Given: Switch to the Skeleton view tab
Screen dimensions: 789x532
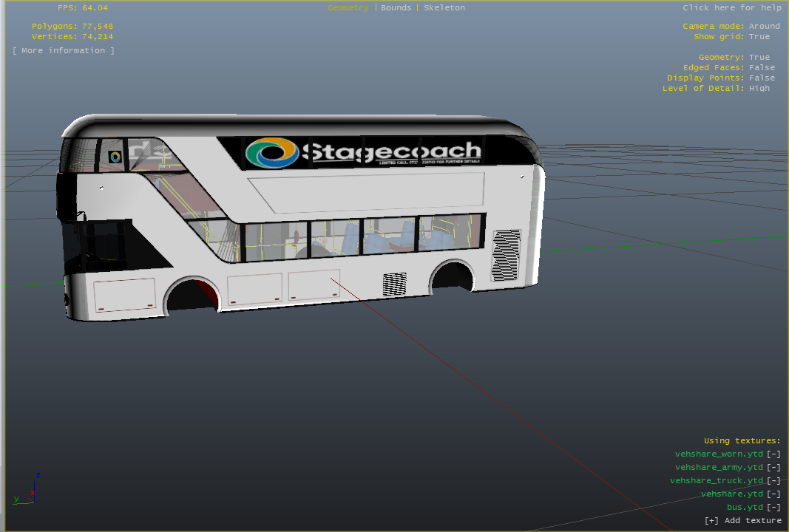Looking at the screenshot, I should click(x=444, y=7).
